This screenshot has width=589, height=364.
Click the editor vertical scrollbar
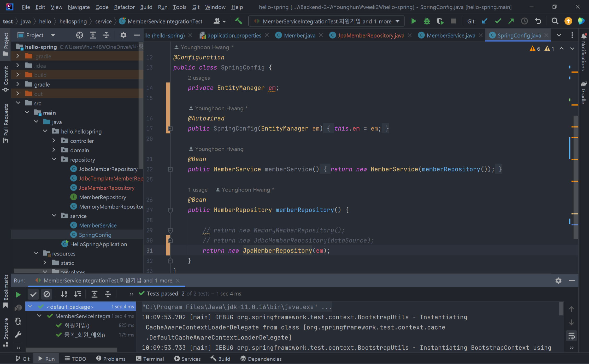575,177
